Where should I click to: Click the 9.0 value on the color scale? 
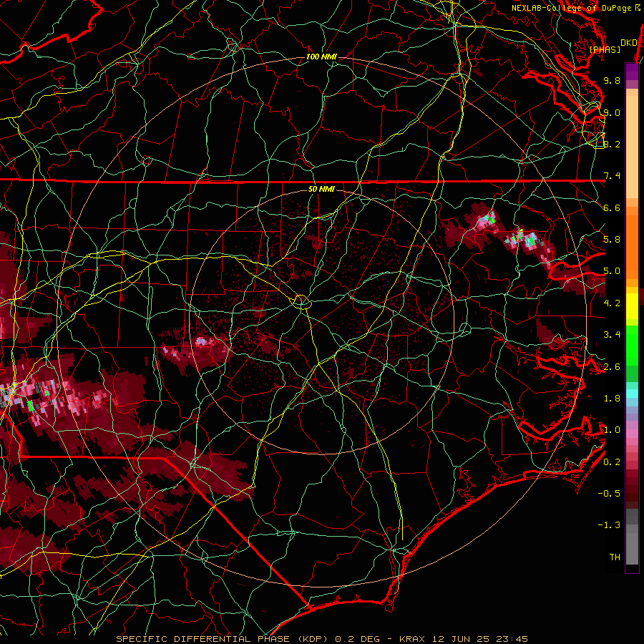(x=612, y=112)
